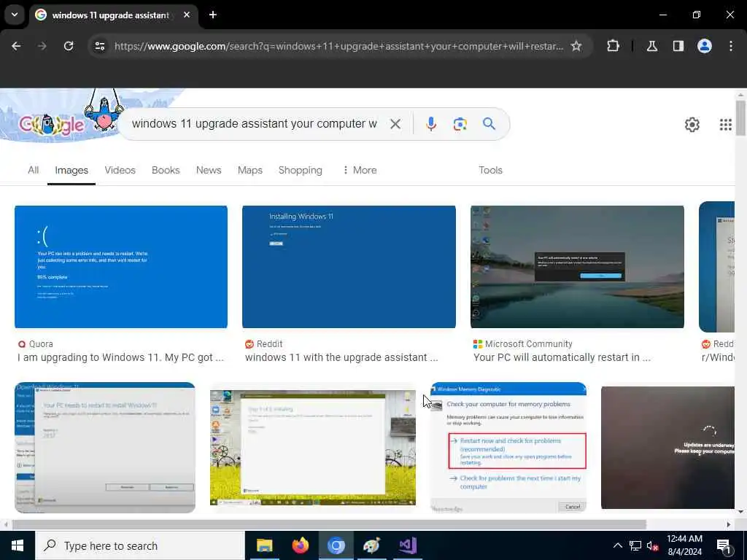The image size is (747, 560).
Task: Open File Explorer from the taskbar
Action: [x=264, y=545]
